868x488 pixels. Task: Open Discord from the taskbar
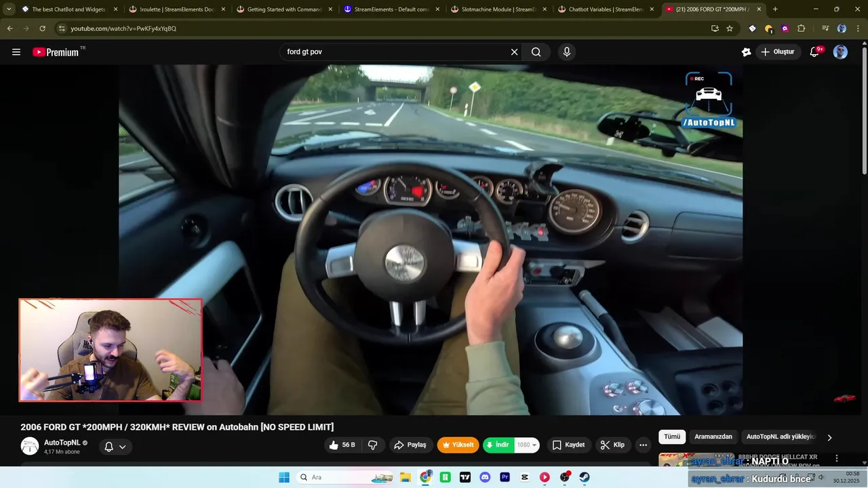click(x=485, y=477)
